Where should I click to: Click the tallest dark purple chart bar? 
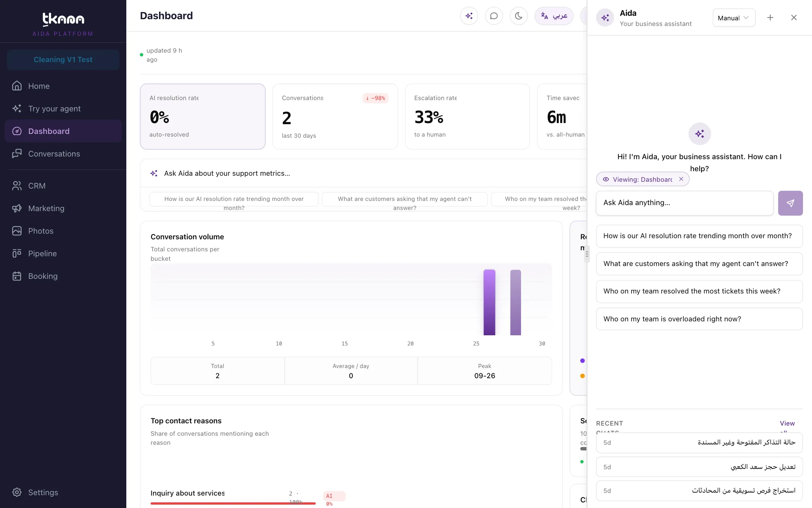(489, 302)
